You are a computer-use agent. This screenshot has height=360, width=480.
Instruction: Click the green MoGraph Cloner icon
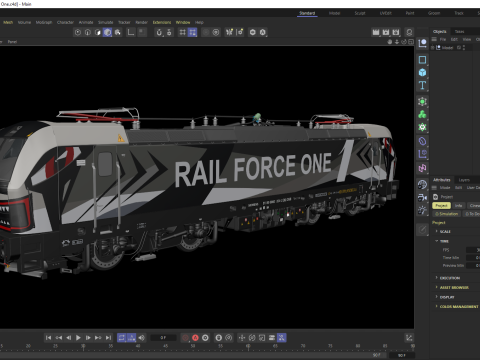coord(422,114)
